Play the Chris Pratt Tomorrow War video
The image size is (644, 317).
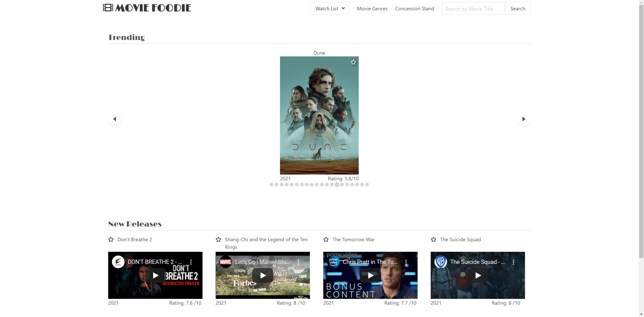pos(370,275)
